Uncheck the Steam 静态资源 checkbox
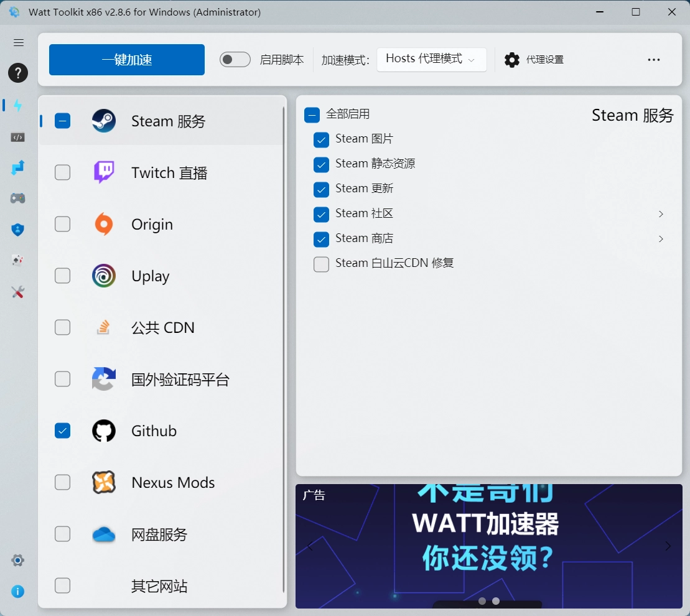690x616 pixels. [321, 164]
